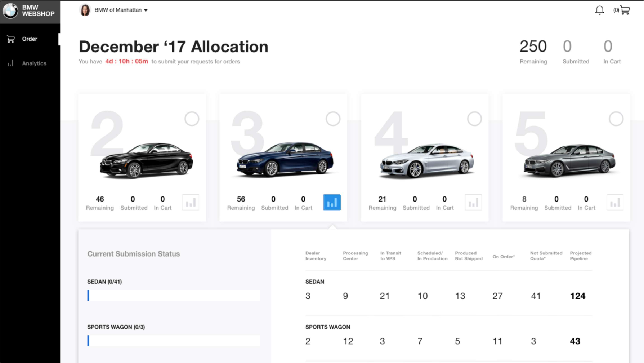The height and width of the screenshot is (363, 644).
Task: Show analytics chart for 5 Series card
Action: coord(615,203)
